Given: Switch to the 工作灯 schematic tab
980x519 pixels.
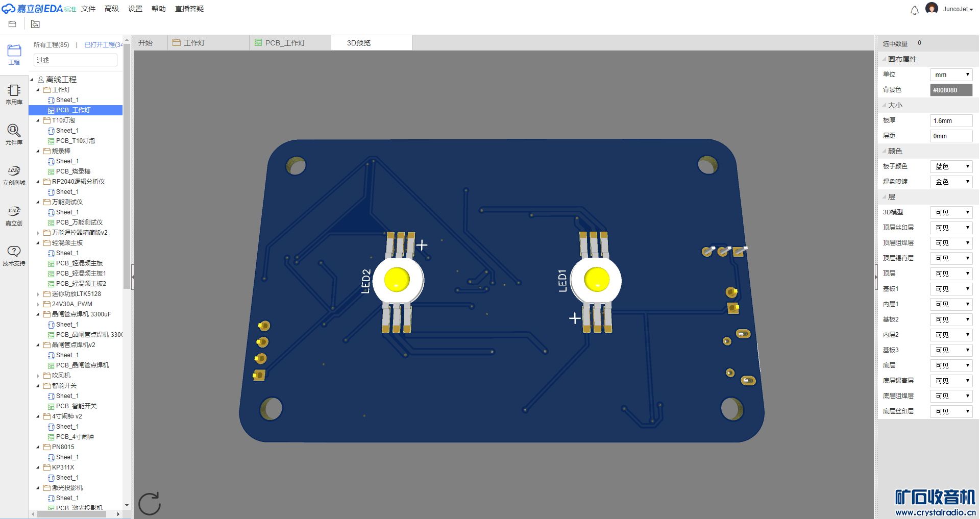Looking at the screenshot, I should pyautogui.click(x=209, y=43).
